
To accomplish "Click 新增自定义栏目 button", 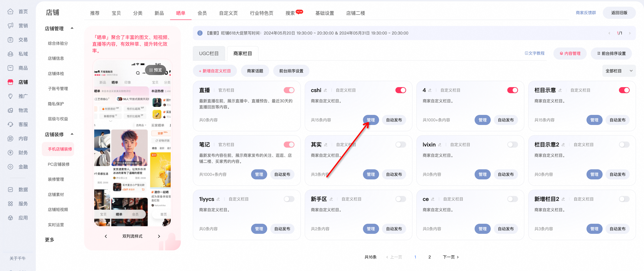I will (x=215, y=71).
